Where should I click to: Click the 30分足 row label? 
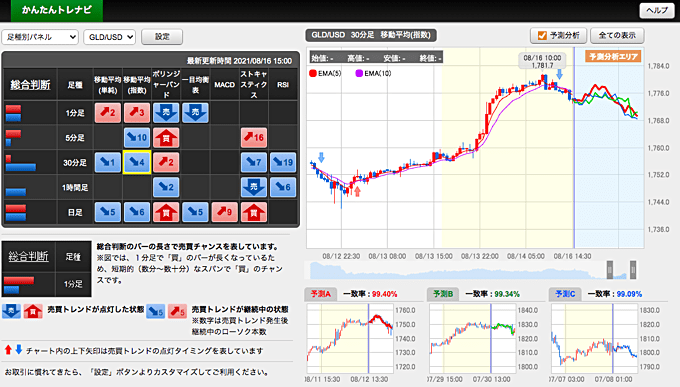75,163
